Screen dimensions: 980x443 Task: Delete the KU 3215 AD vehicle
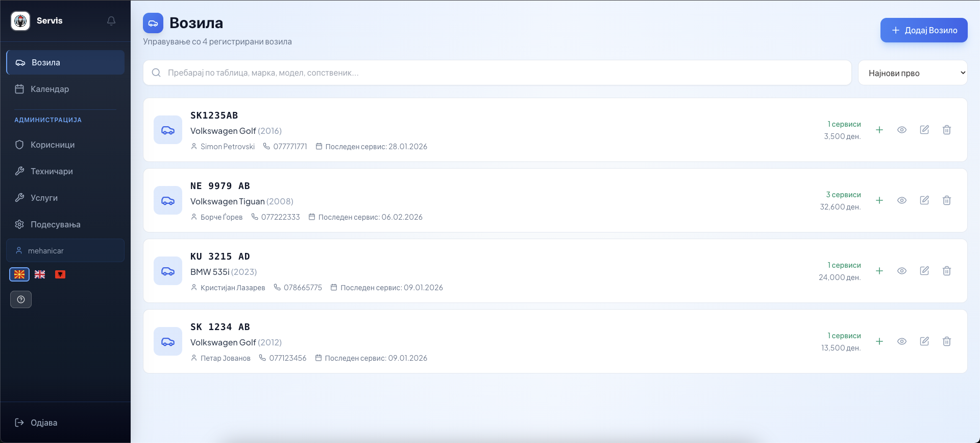coord(947,271)
